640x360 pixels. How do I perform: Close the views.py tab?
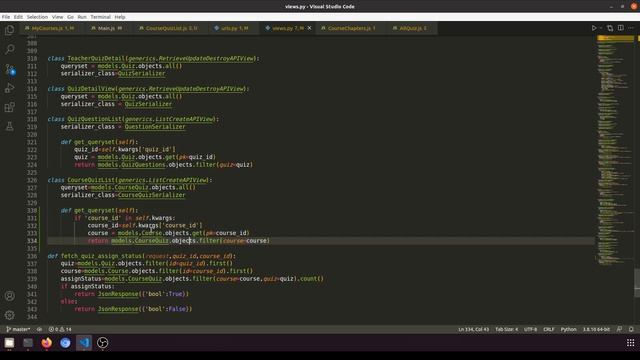tap(309, 28)
